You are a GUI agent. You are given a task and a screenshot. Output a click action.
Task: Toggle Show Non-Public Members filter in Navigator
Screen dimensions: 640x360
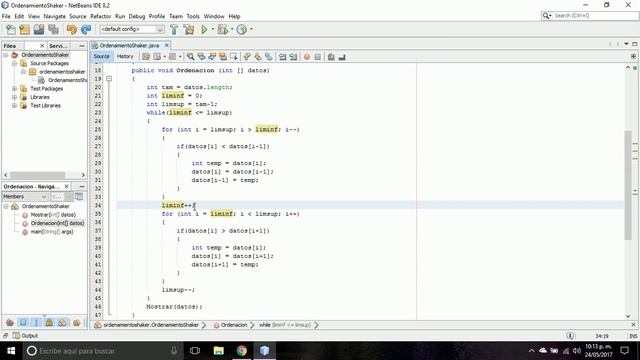click(49, 322)
